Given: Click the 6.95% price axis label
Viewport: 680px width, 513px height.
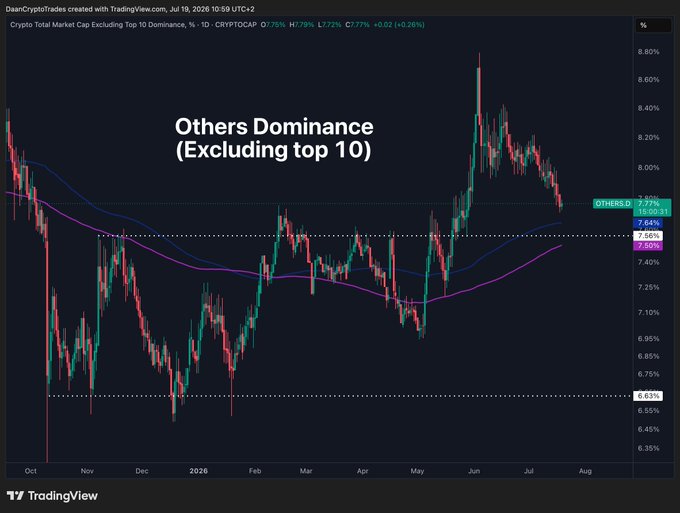Looking at the screenshot, I should (x=648, y=338).
